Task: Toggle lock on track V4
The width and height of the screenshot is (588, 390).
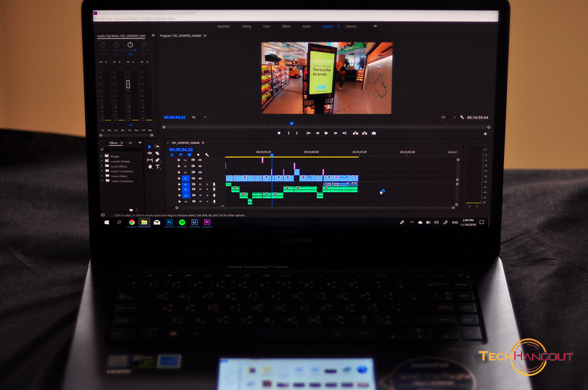Action: 179,160
